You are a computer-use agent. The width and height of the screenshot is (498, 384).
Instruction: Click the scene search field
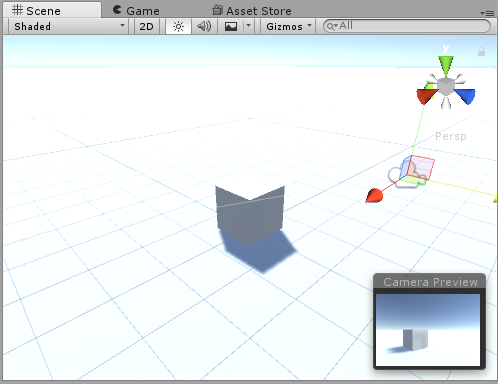(x=407, y=26)
